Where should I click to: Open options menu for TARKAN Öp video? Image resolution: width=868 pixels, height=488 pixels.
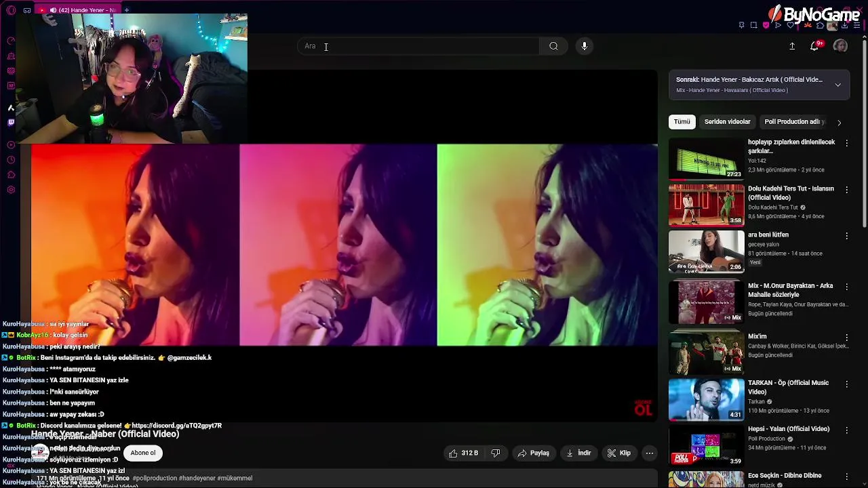(846, 384)
